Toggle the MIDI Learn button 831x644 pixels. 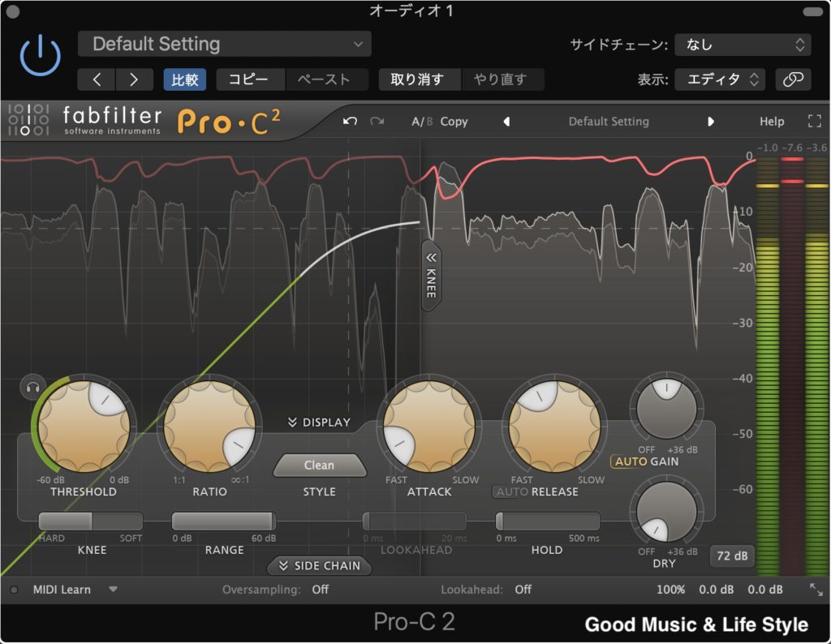click(62, 590)
